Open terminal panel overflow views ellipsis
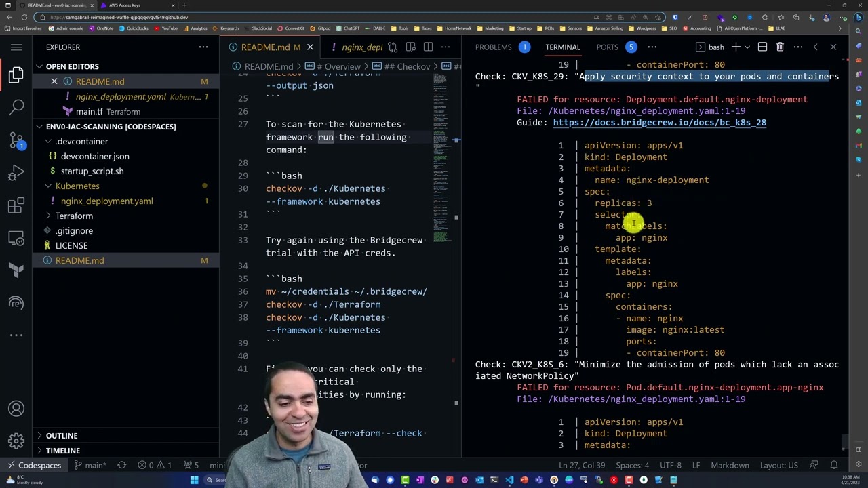The width and height of the screenshot is (868, 488). coord(652,47)
